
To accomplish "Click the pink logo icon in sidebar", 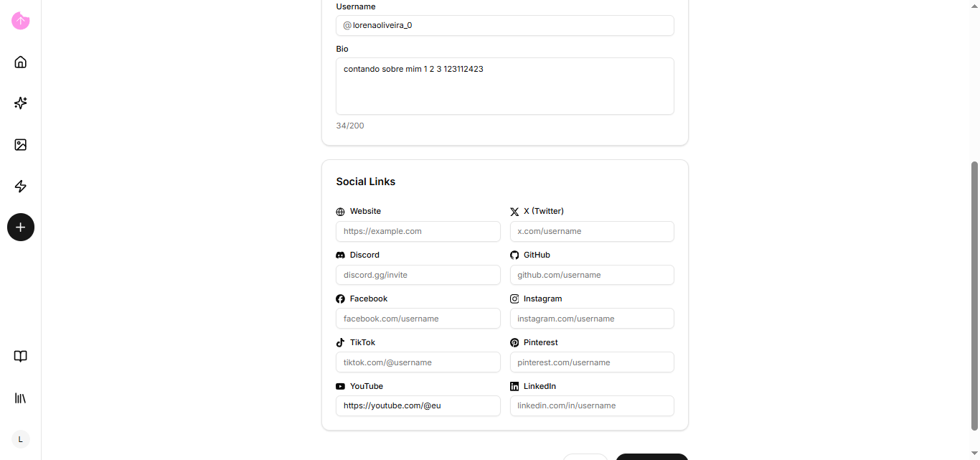I will pyautogui.click(x=21, y=21).
